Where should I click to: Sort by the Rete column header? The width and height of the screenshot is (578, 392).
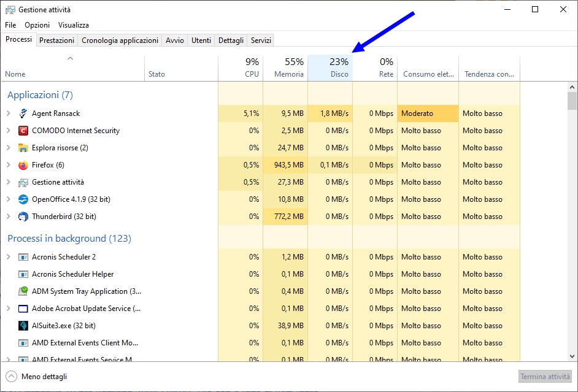click(x=376, y=69)
